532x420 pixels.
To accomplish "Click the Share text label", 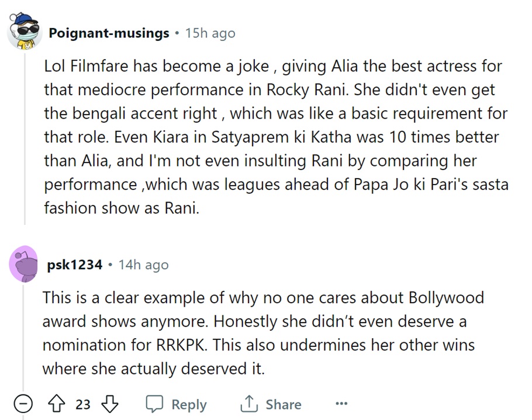I will 284,404.
